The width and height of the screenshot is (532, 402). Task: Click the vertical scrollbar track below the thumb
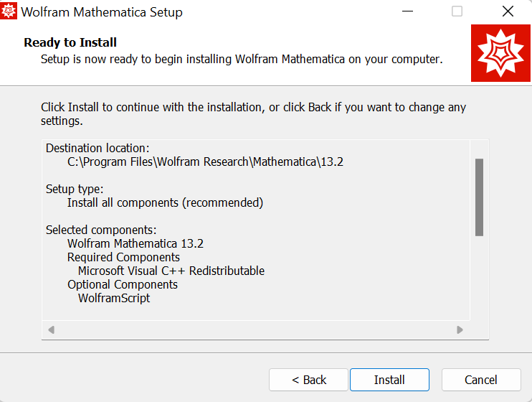[x=479, y=276]
